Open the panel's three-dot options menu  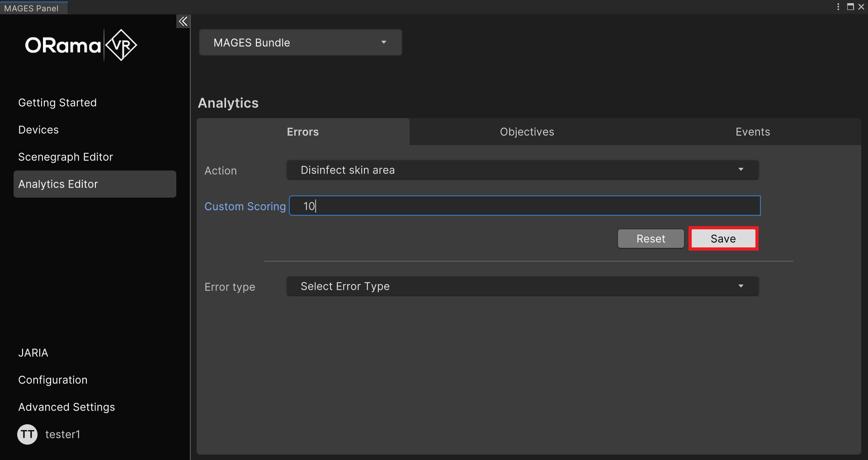click(838, 7)
